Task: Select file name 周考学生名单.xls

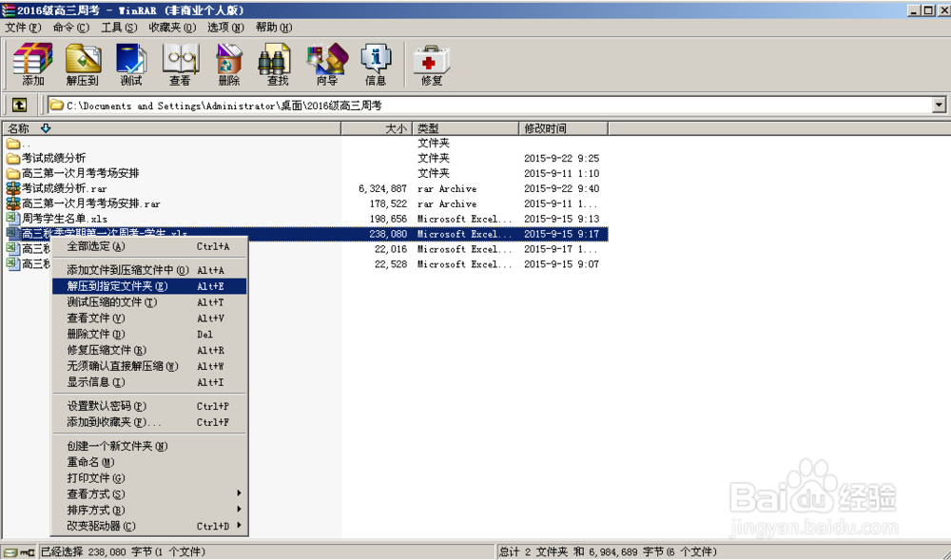Action: coord(65,219)
